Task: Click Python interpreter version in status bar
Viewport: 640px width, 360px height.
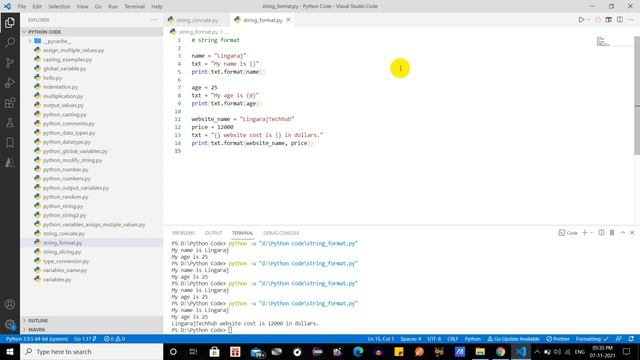Action: [37, 339]
